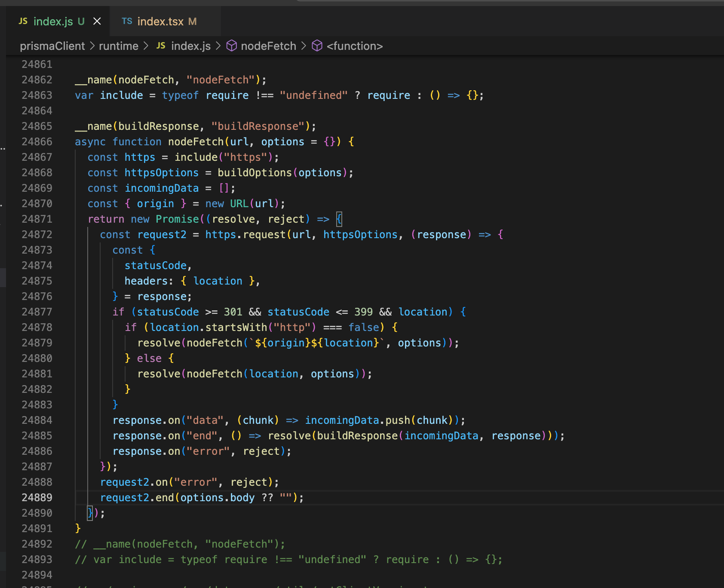The height and width of the screenshot is (588, 724).
Task: Open the chevron dropdown after prismaClient breadcrumb
Action: [92, 46]
